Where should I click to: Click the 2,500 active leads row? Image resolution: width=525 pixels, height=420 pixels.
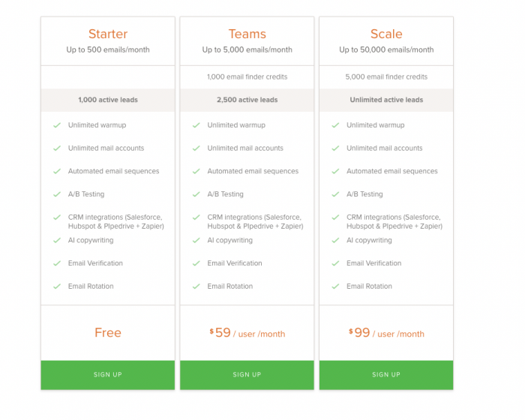click(x=247, y=100)
